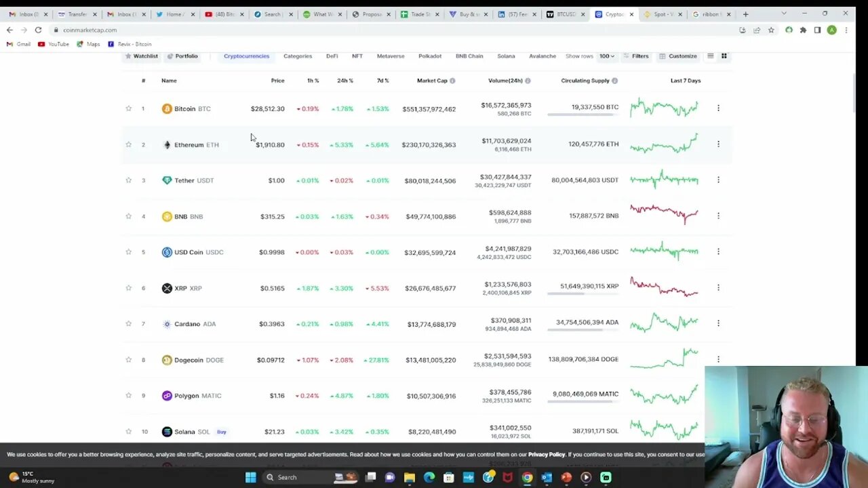Click the Solana coin logo
868x488 pixels.
coord(167,432)
